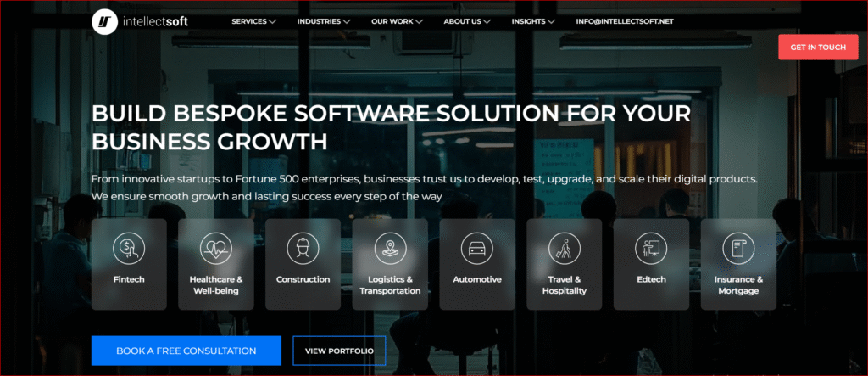The width and height of the screenshot is (868, 376).
Task: Open the Automotive card label
Action: coord(477,279)
